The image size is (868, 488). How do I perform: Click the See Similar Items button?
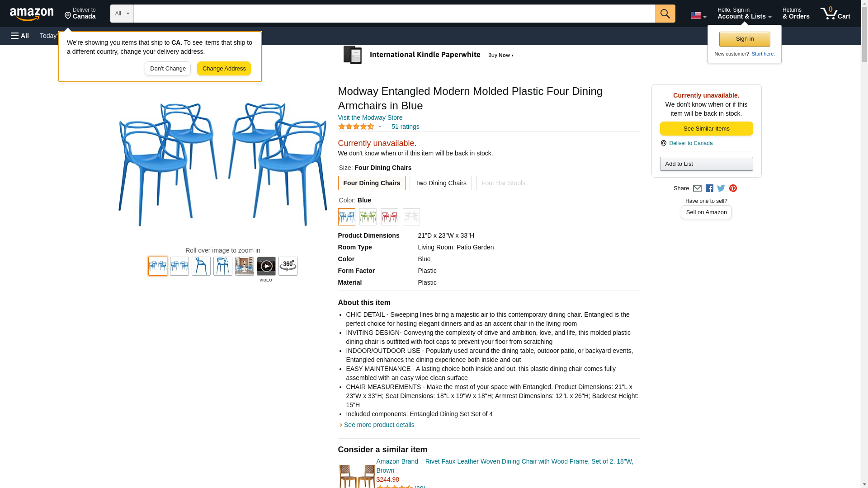click(x=706, y=129)
